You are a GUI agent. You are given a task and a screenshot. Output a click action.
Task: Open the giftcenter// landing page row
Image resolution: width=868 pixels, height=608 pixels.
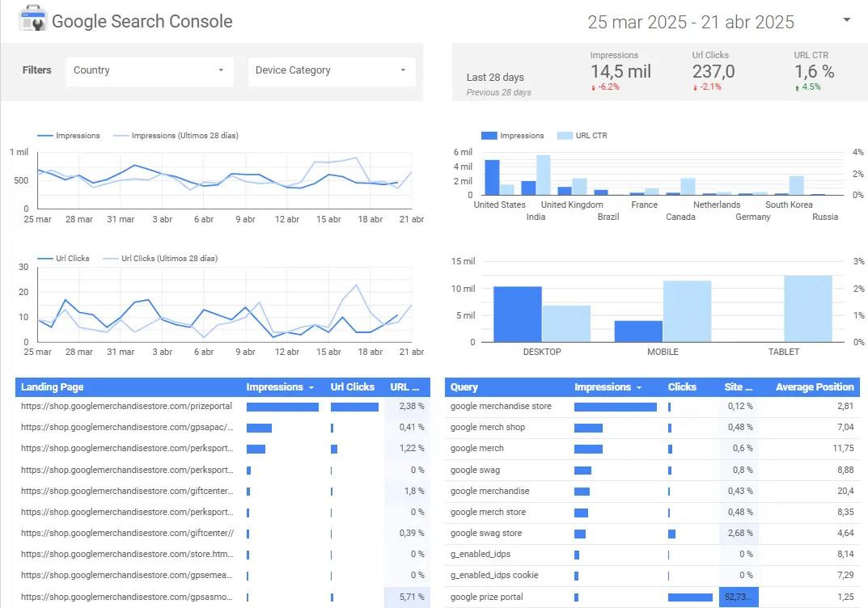(x=222, y=534)
